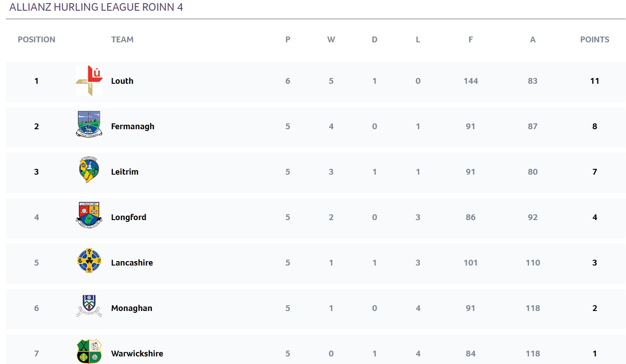This screenshot has height=364, width=626.
Task: Select the Lancashire team name
Action: 132,263
